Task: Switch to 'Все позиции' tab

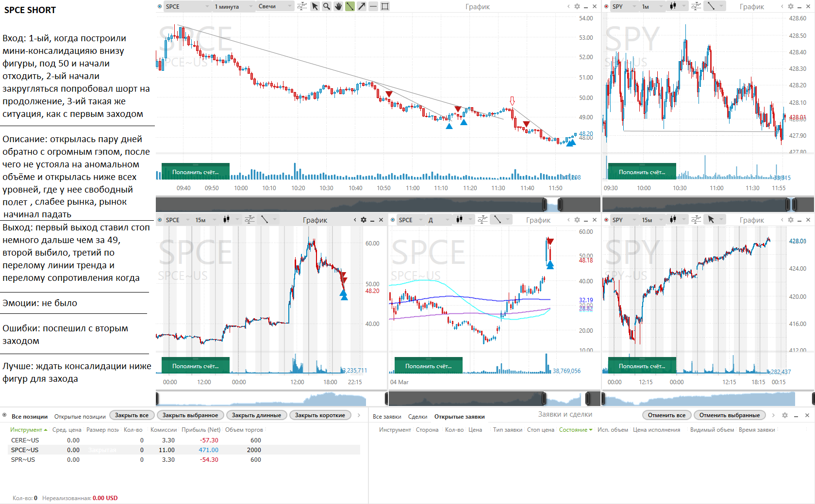Action: coord(30,416)
